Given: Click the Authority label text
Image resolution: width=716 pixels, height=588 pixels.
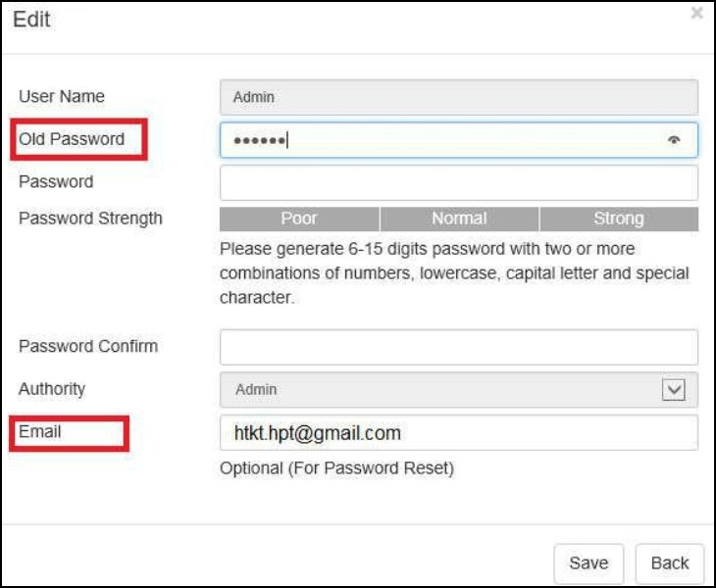Looking at the screenshot, I should pyautogui.click(x=52, y=389).
